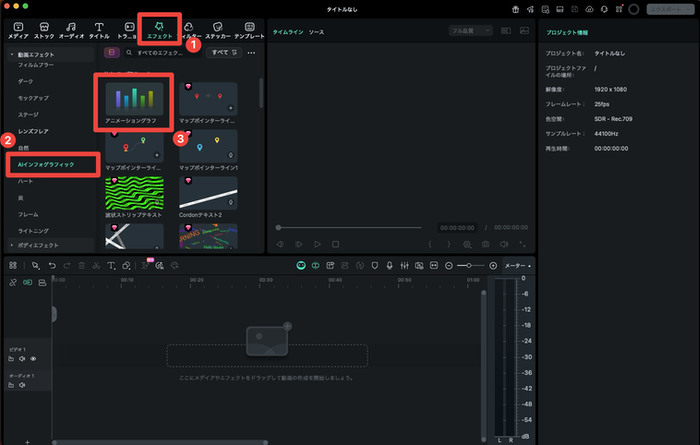
Task: Click the snapshot camera icon under preview
Action: (x=485, y=243)
